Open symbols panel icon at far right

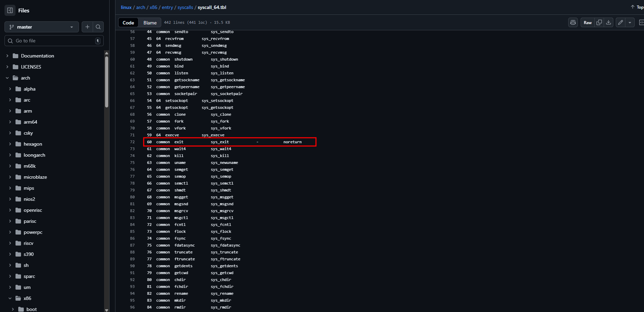[641, 22]
